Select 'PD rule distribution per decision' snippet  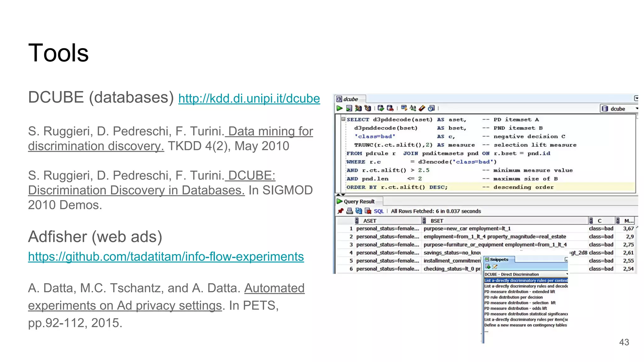[x=514, y=297]
